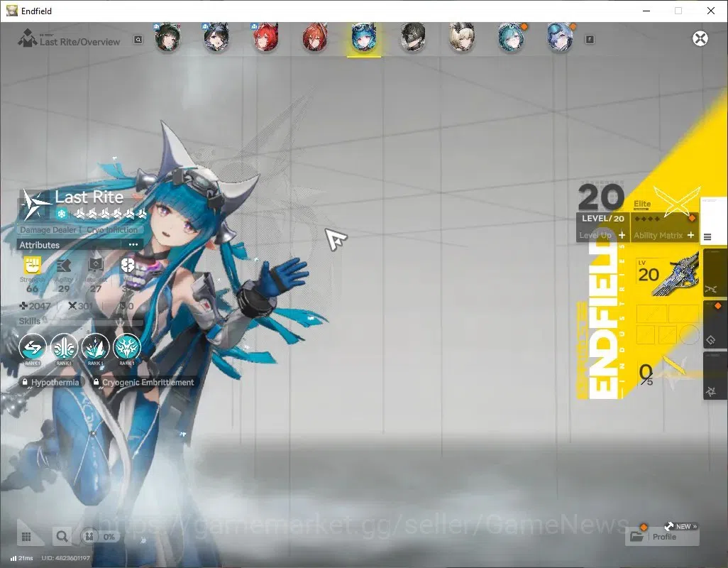The width and height of the screenshot is (728, 568).
Task: Maximize the Endfield window
Action: 678,11
